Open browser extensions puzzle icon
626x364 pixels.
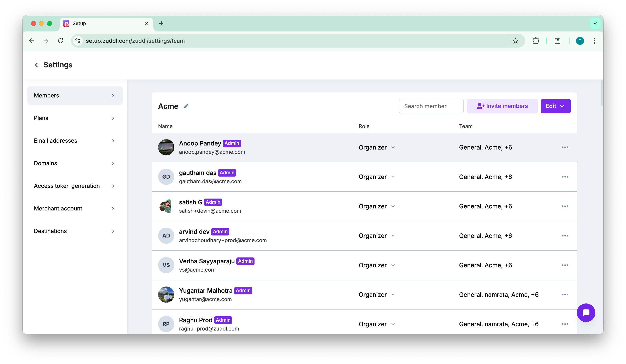(x=536, y=41)
